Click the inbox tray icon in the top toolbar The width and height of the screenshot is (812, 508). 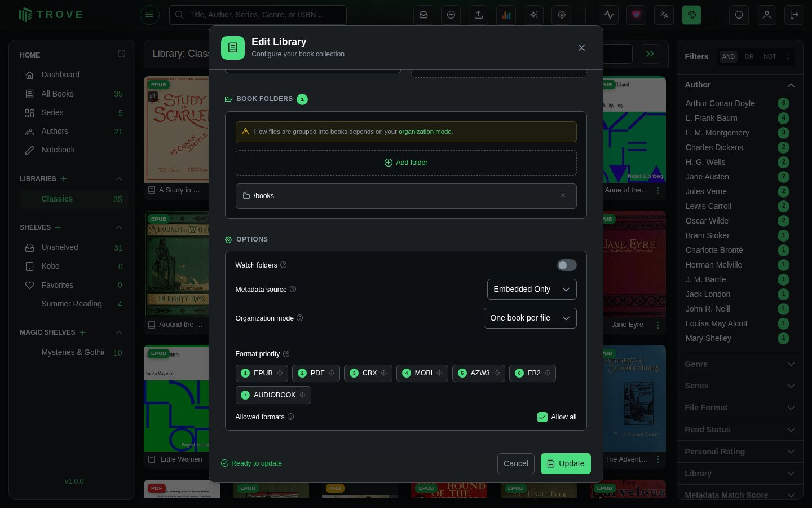(x=423, y=15)
